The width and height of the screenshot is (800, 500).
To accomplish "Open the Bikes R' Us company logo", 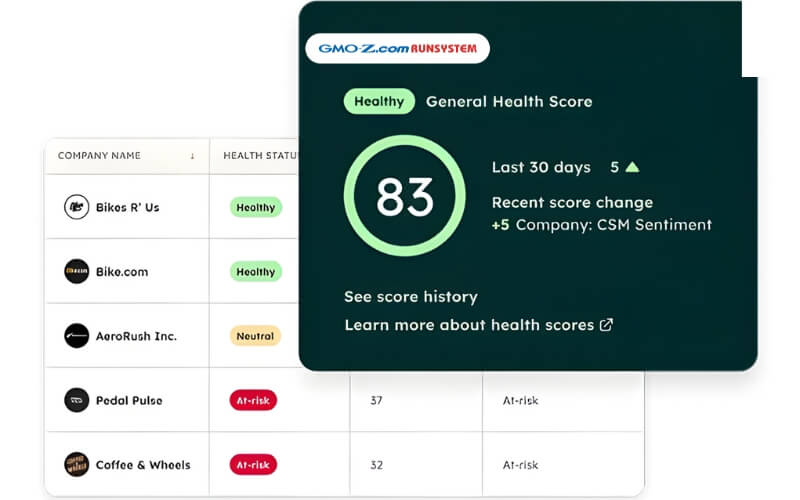I will 77,207.
